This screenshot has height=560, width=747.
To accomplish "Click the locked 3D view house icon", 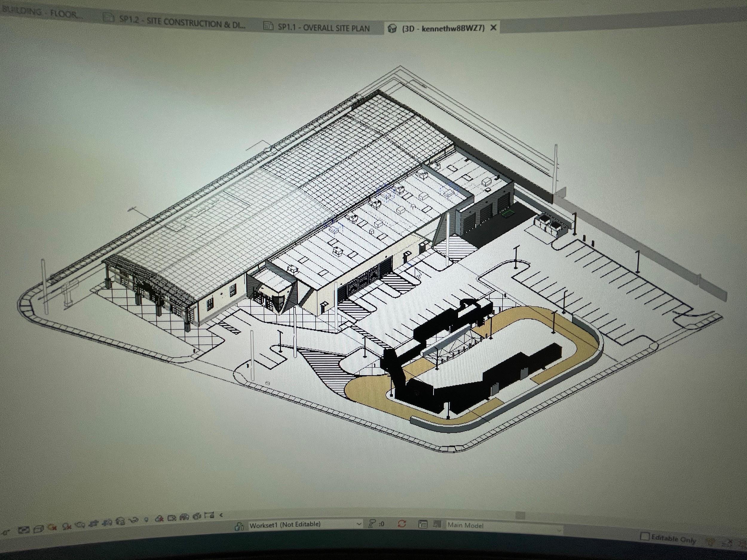I will click(120, 521).
